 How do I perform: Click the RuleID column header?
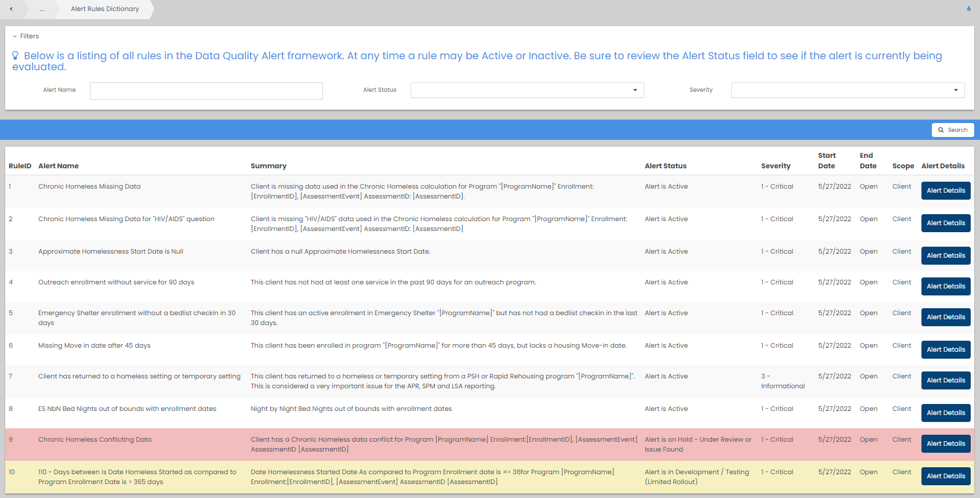[x=20, y=166]
